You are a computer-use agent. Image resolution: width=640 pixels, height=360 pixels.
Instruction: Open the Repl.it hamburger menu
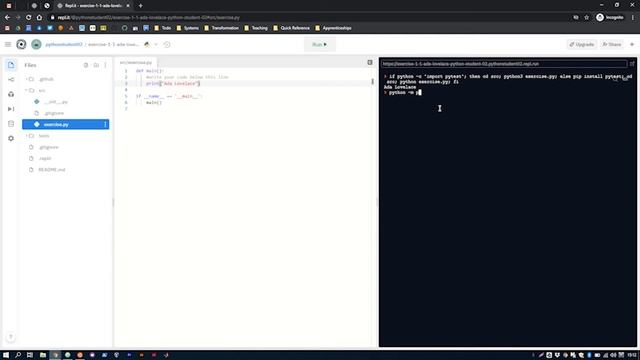[x=8, y=44]
